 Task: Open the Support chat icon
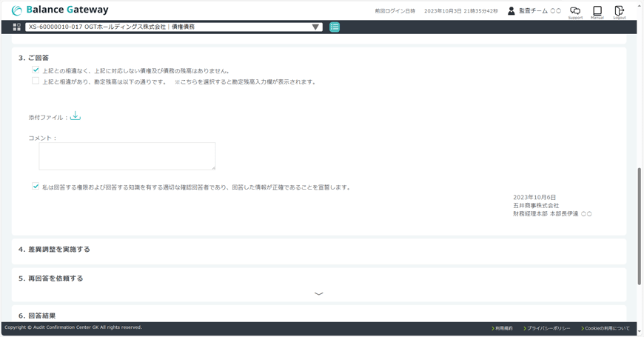(575, 11)
